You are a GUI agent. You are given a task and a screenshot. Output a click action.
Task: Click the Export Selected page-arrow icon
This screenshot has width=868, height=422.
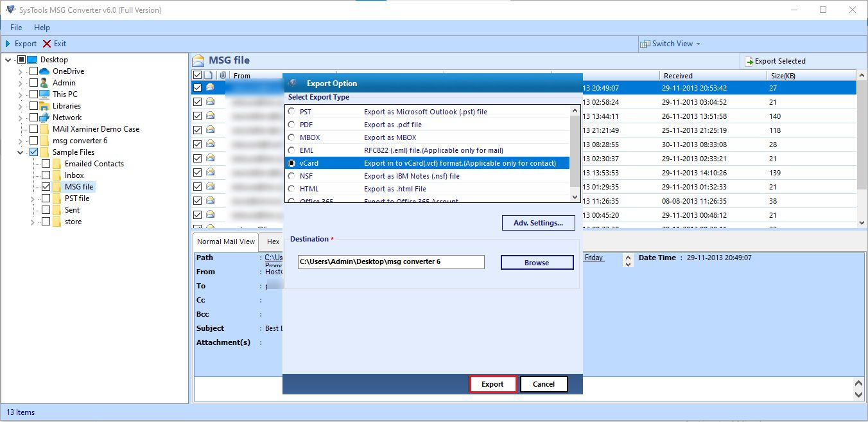pyautogui.click(x=749, y=61)
